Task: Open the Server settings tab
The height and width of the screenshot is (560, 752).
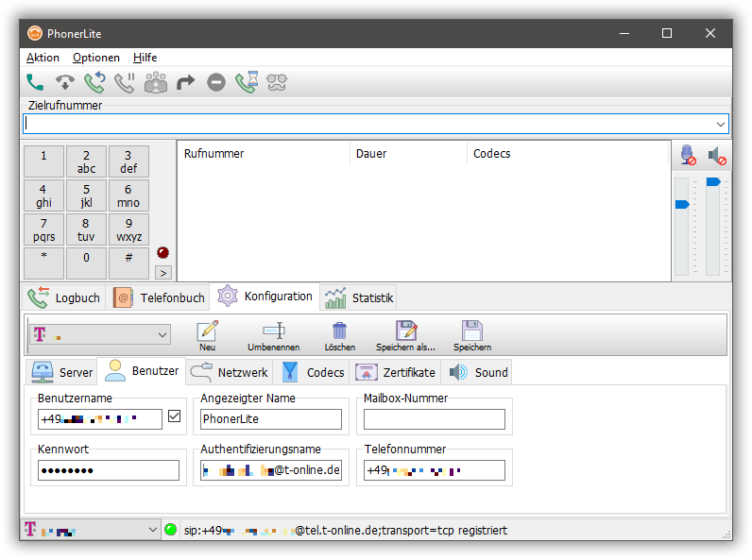Action: pyautogui.click(x=61, y=372)
